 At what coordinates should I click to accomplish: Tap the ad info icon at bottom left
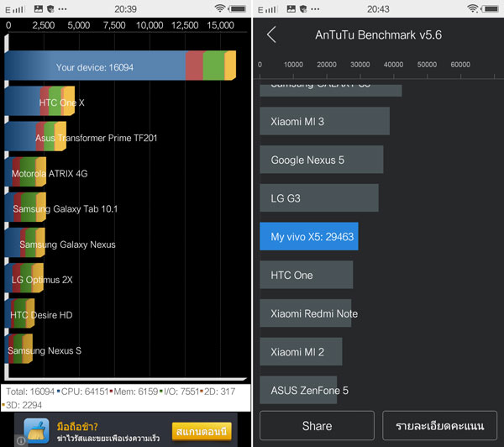pyautogui.click(x=20, y=441)
